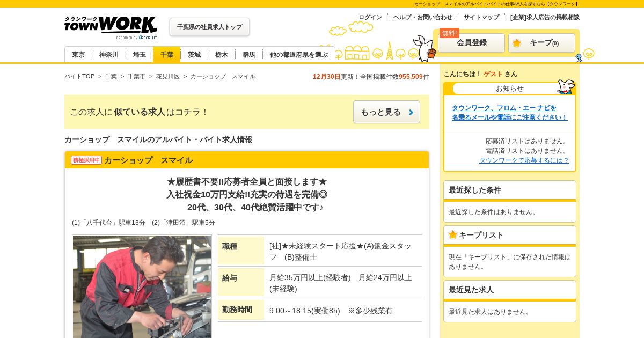Click the TownWork logo
Viewport: 644px width, 338px height.
tap(111, 27)
